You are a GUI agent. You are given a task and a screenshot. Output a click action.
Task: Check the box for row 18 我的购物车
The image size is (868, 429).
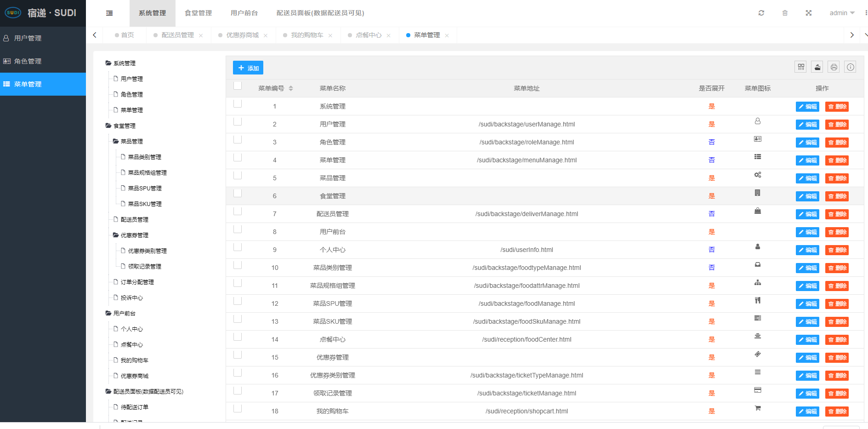click(x=238, y=408)
